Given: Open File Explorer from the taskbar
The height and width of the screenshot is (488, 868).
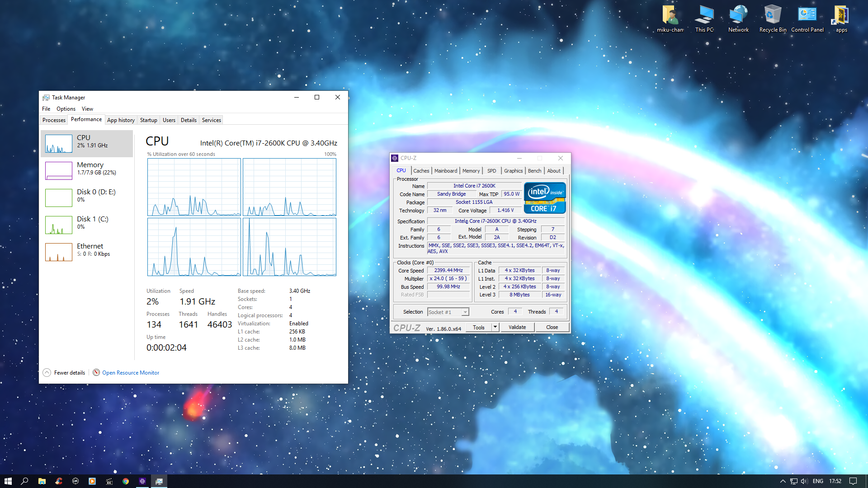Looking at the screenshot, I should (x=42, y=481).
